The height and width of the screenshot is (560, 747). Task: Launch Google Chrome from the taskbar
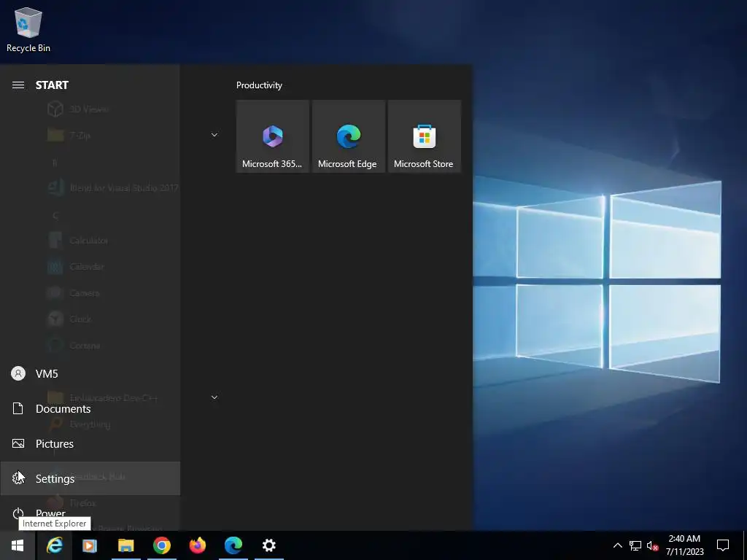coord(162,545)
